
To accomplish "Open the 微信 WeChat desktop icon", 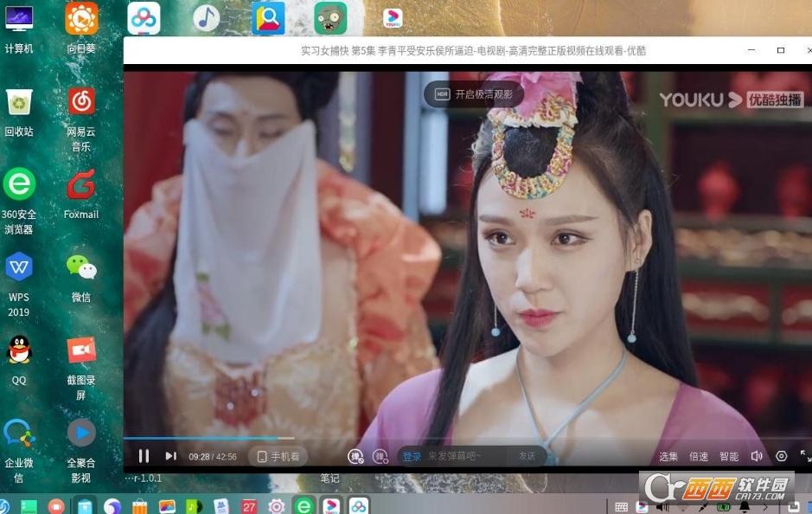I will point(81,278).
